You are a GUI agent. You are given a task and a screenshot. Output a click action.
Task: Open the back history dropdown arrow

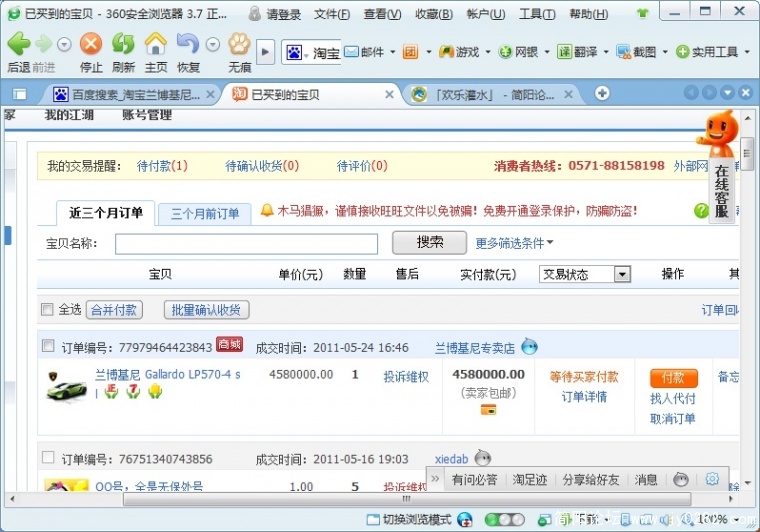click(x=64, y=45)
